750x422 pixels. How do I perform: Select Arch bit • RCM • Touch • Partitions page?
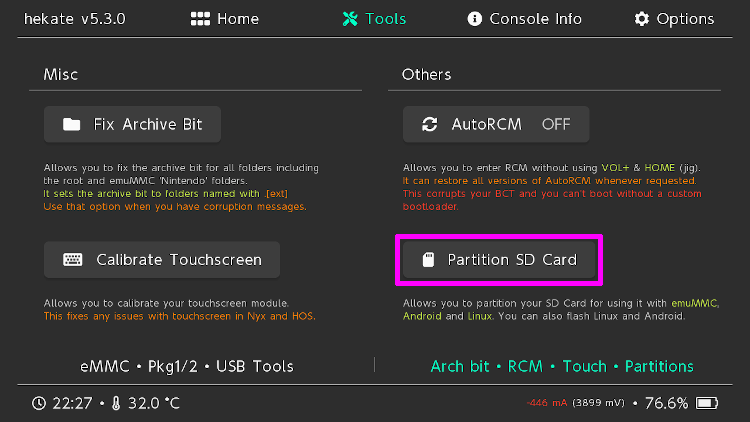(x=561, y=366)
